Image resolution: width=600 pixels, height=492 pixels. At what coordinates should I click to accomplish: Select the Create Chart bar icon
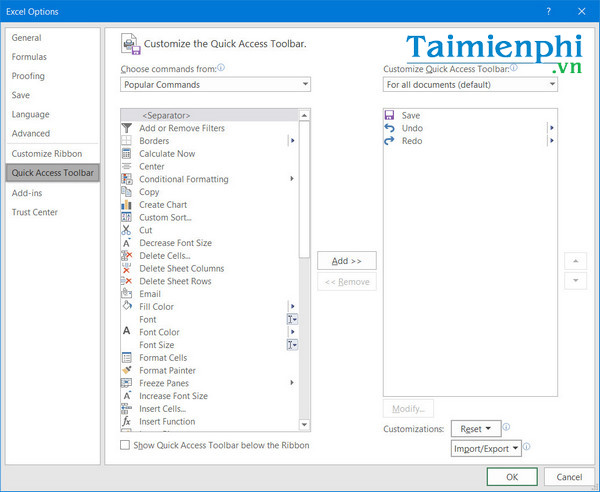127,205
